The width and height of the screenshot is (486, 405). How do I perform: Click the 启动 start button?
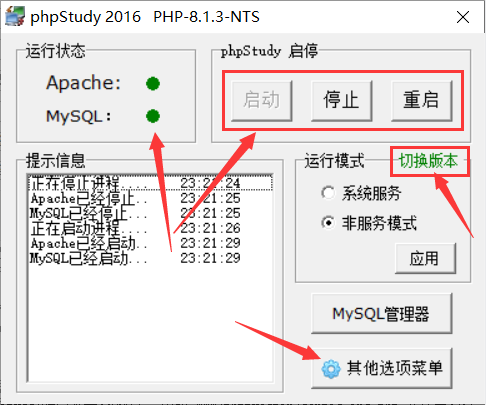coord(262,100)
